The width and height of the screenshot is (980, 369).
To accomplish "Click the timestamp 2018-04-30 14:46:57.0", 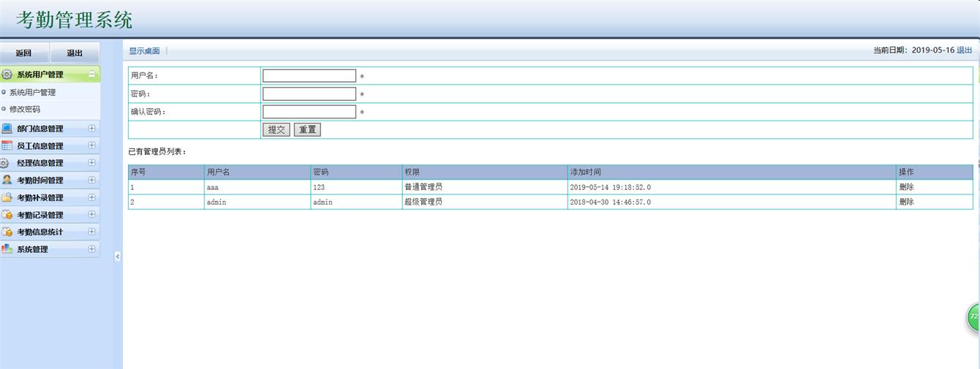I will click(x=610, y=202).
